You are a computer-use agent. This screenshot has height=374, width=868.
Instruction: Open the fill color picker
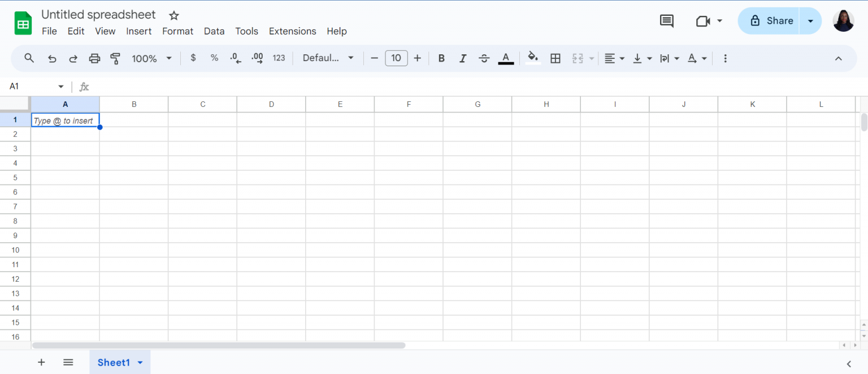coord(532,58)
